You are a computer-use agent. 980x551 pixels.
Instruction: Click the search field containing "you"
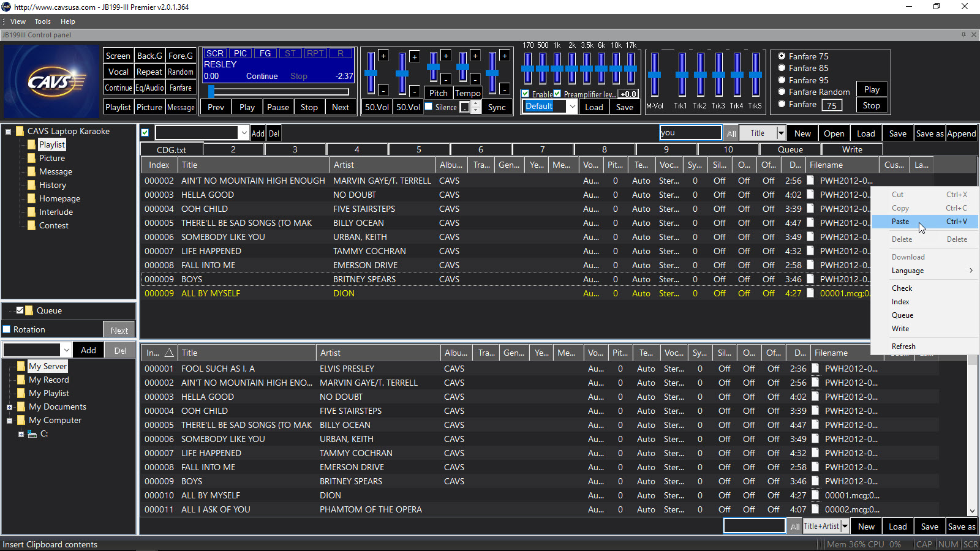coord(690,133)
